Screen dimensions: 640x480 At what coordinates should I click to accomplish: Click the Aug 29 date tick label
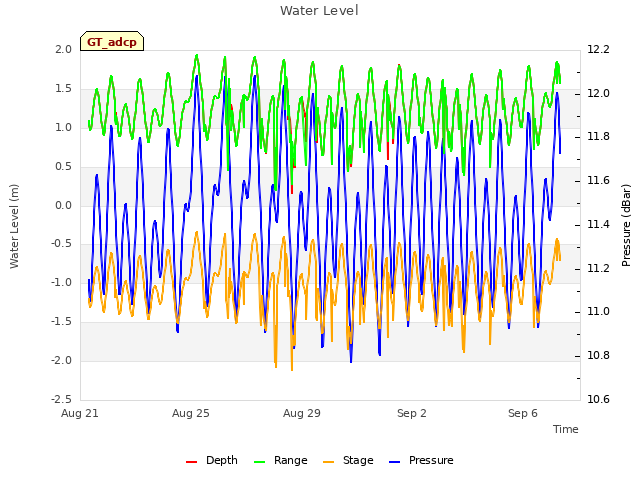coord(302,413)
